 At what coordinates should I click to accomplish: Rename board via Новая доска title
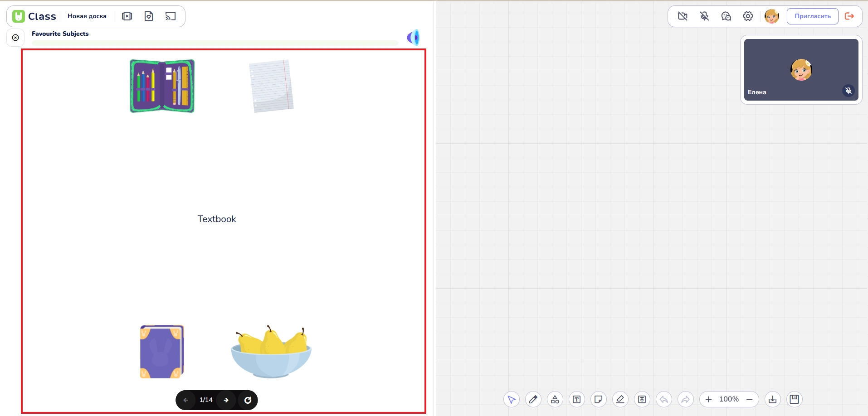(x=87, y=16)
